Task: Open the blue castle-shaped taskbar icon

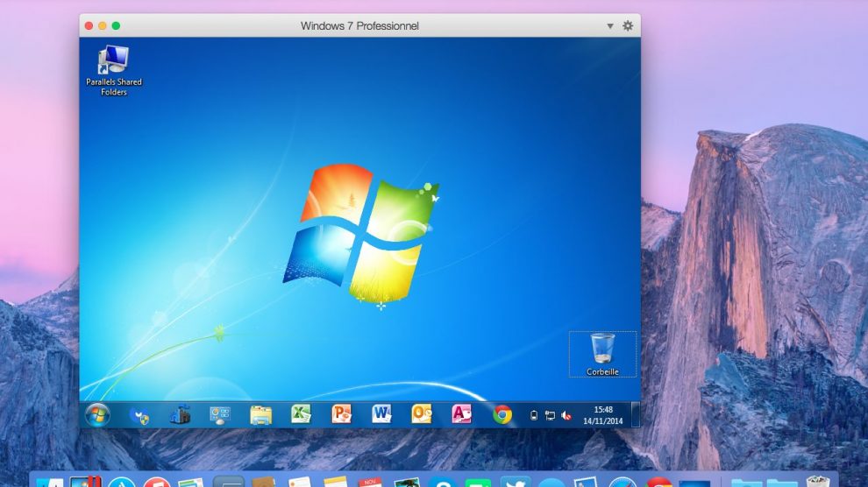Action: point(180,414)
